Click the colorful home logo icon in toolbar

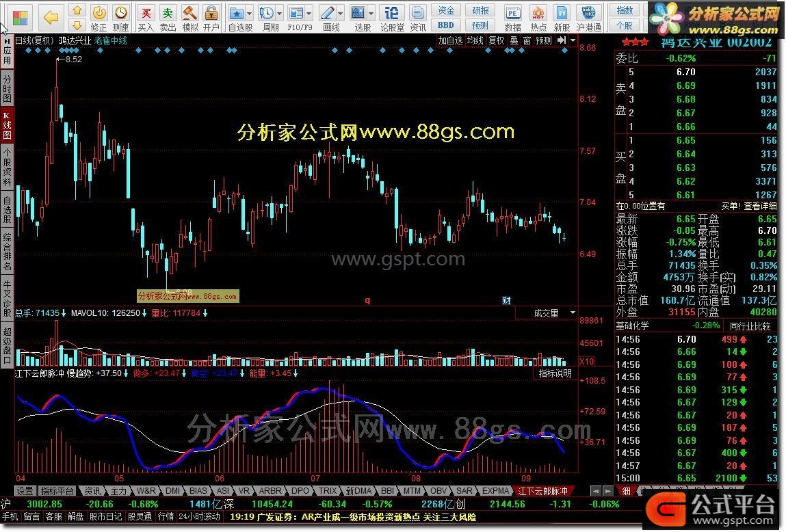[x=20, y=18]
